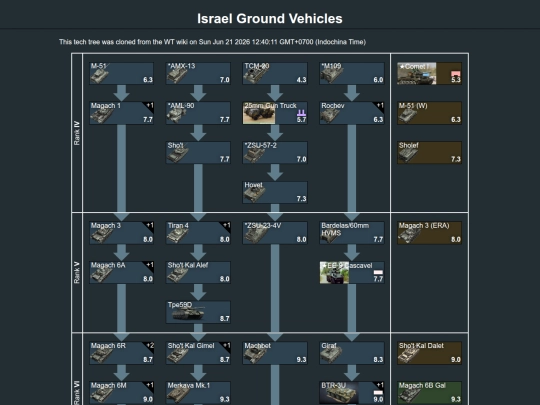Open the *ZSU-57-2 vehicle card
This screenshot has width=540, height=405.
tap(275, 153)
